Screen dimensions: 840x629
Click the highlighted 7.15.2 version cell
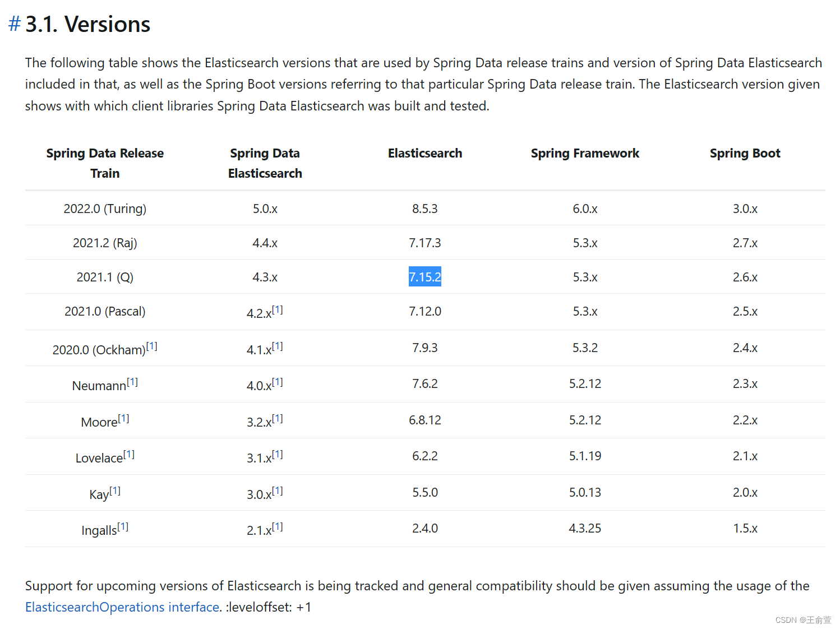click(x=424, y=277)
